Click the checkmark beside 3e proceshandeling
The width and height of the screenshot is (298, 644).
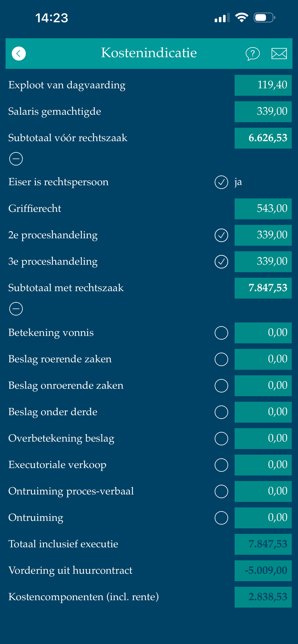[x=221, y=261]
